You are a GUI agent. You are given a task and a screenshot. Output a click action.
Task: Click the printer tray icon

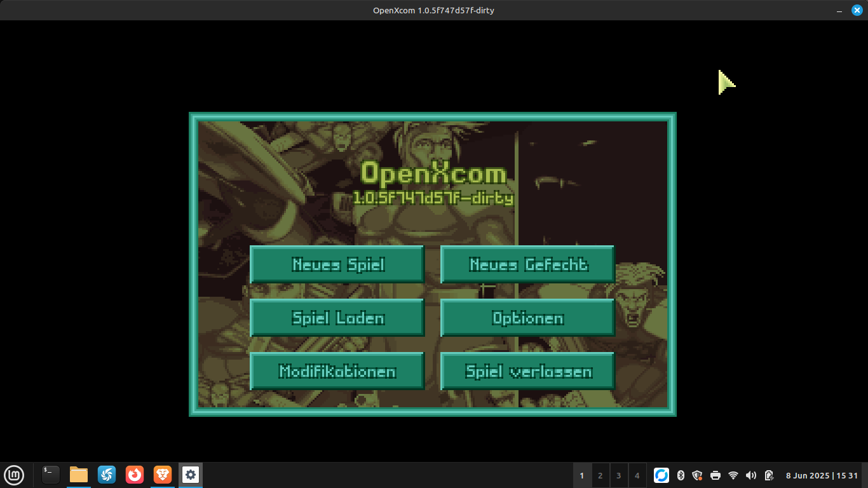715,475
